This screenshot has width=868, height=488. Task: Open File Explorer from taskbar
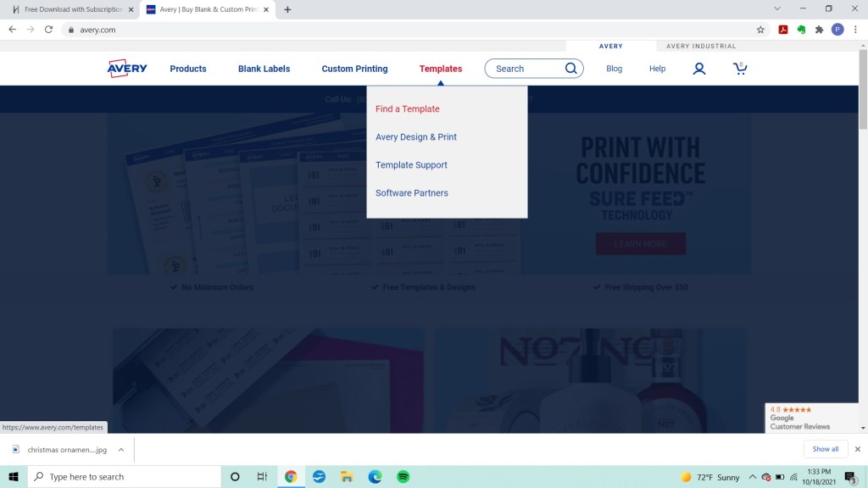[x=347, y=476]
